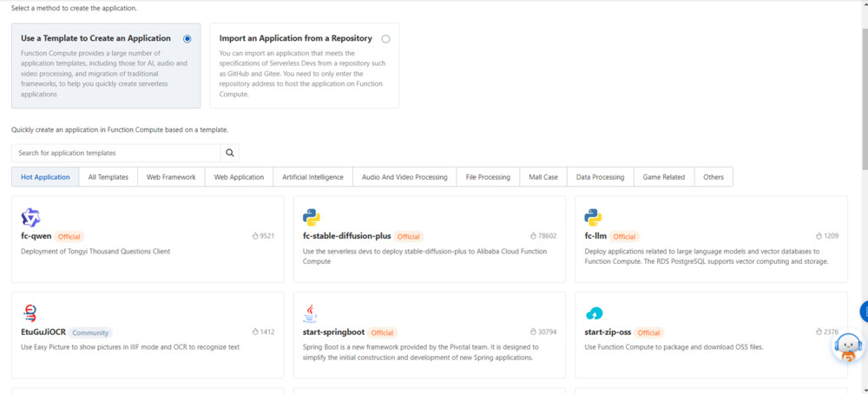Click the fc-stable-diffusion-plus Python icon
Viewport: 868px width, 394px height.
pyautogui.click(x=312, y=217)
